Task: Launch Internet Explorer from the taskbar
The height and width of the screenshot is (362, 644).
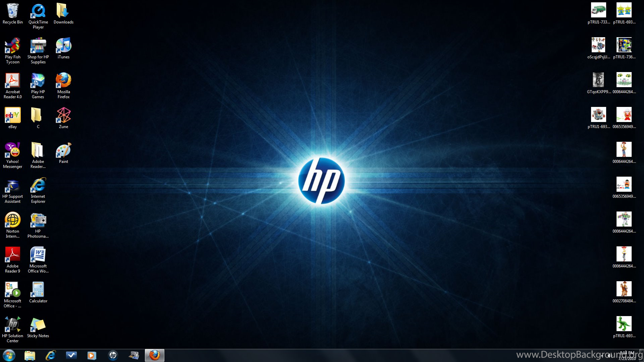Action: click(x=51, y=355)
